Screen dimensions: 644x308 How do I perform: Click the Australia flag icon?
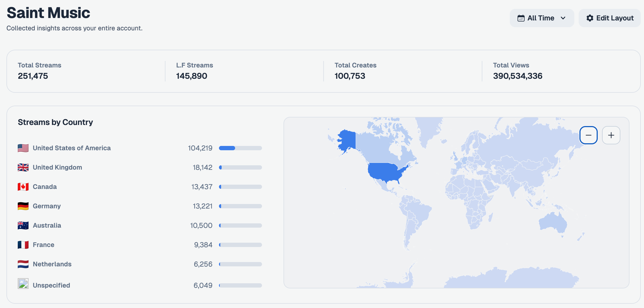(x=23, y=225)
